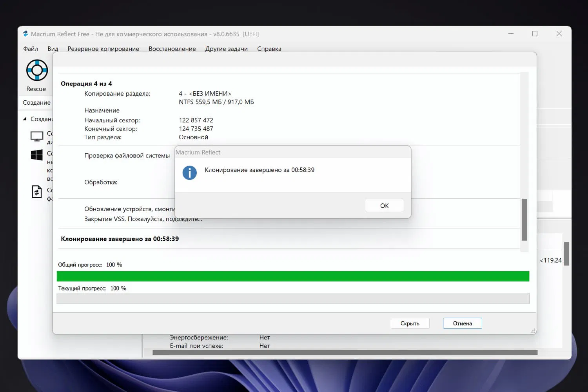Click the Отмена button

pyautogui.click(x=463, y=323)
